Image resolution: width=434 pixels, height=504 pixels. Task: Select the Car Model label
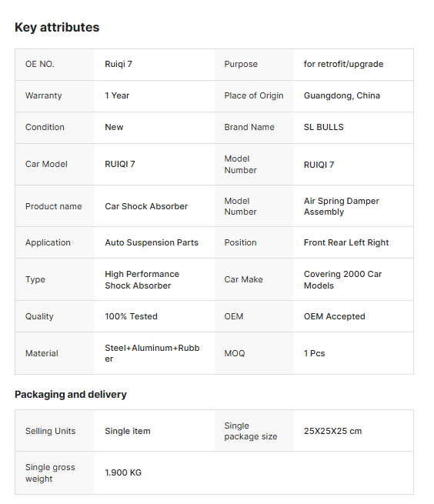(46, 164)
